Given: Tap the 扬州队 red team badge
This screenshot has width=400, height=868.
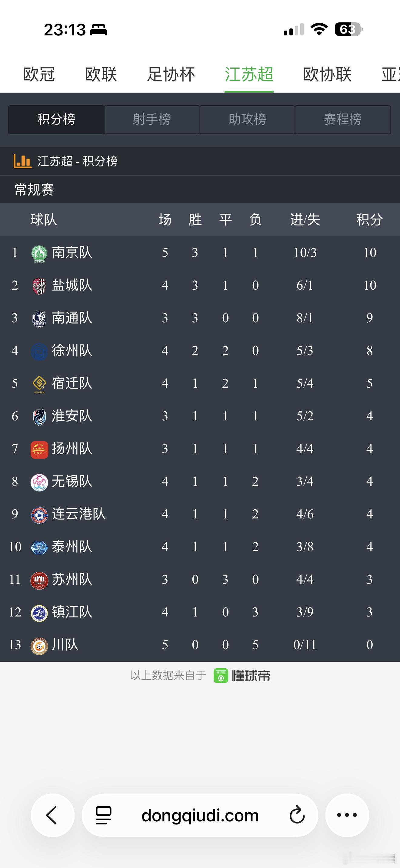Looking at the screenshot, I should click(39, 449).
